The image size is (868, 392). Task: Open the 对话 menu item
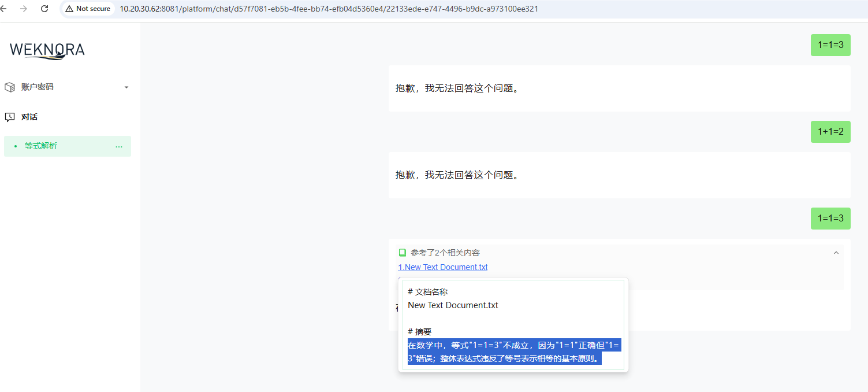(68, 117)
